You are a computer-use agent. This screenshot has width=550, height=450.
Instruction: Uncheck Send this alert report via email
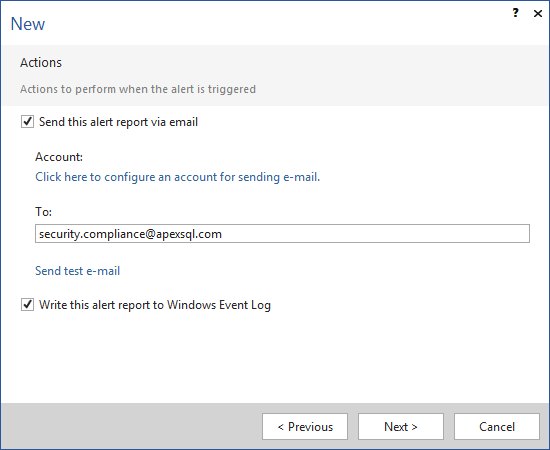click(x=27, y=122)
